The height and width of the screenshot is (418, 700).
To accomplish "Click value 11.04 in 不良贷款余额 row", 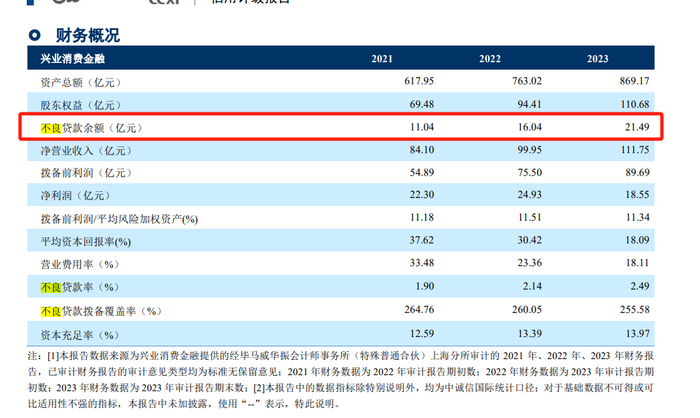I will click(422, 127).
